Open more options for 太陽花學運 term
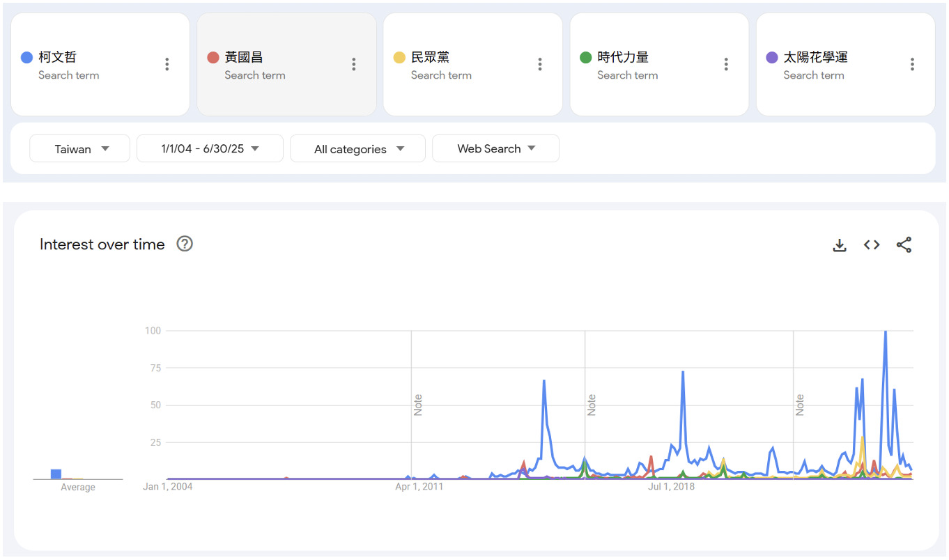This screenshot has height=560, width=949. pos(912,64)
